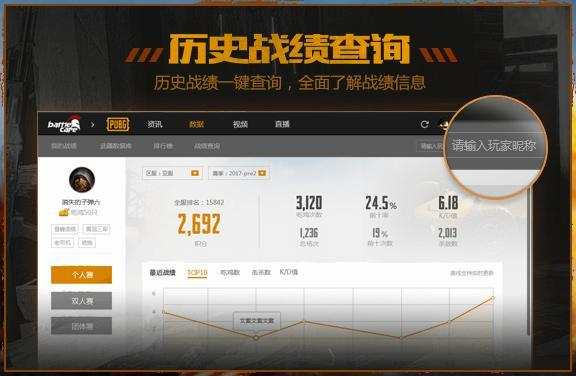This screenshot has height=376, width=576.
Task: Click the 15842 server ranking text
Action: 199,202
